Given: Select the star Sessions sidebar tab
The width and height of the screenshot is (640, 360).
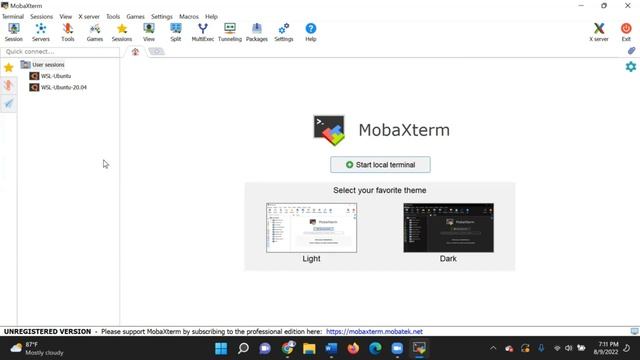Looking at the screenshot, I should (9, 67).
